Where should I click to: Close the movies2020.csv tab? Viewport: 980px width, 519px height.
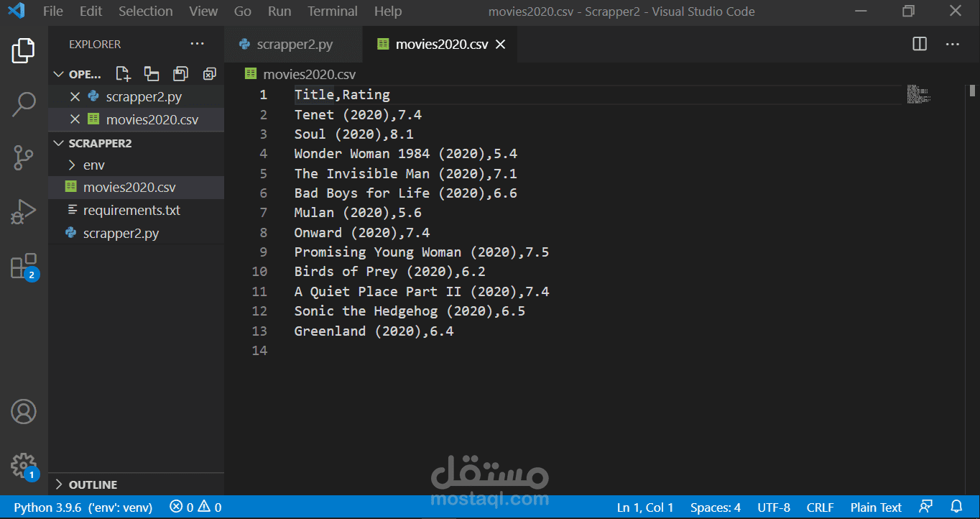(x=501, y=45)
